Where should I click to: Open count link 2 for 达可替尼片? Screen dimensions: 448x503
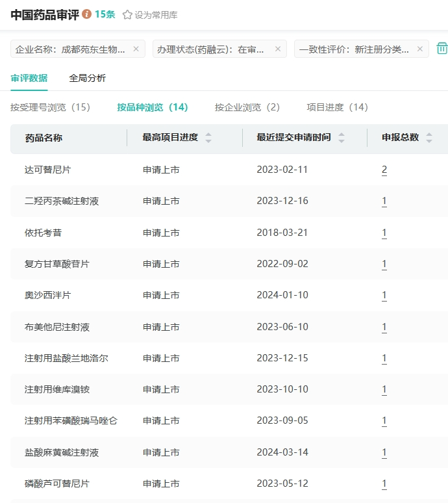384,170
